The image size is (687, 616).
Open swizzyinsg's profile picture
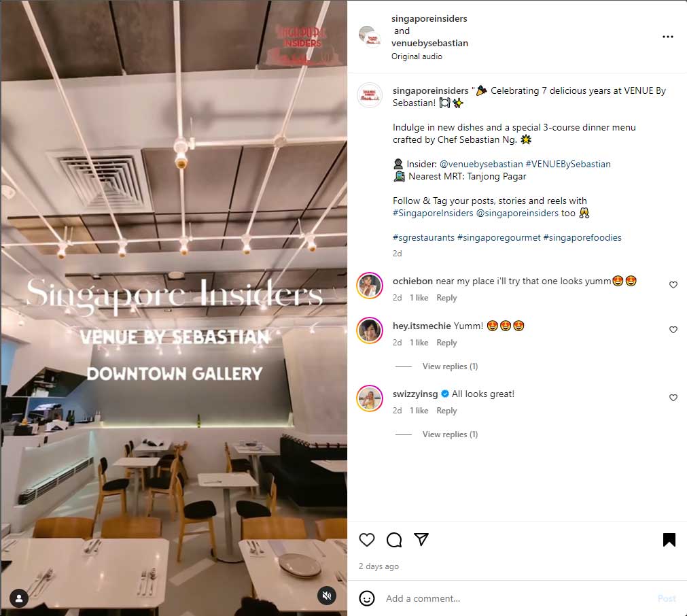(x=370, y=398)
